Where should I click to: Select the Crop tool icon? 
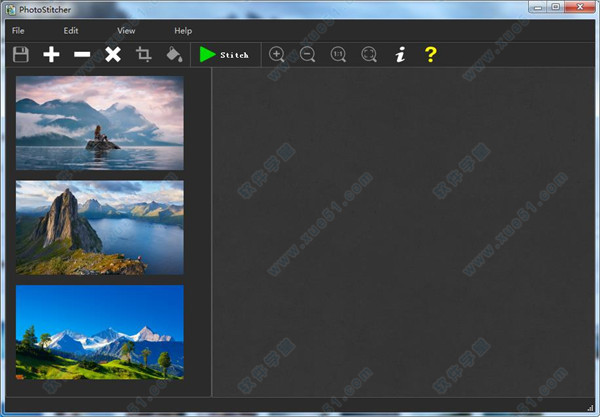[144, 54]
